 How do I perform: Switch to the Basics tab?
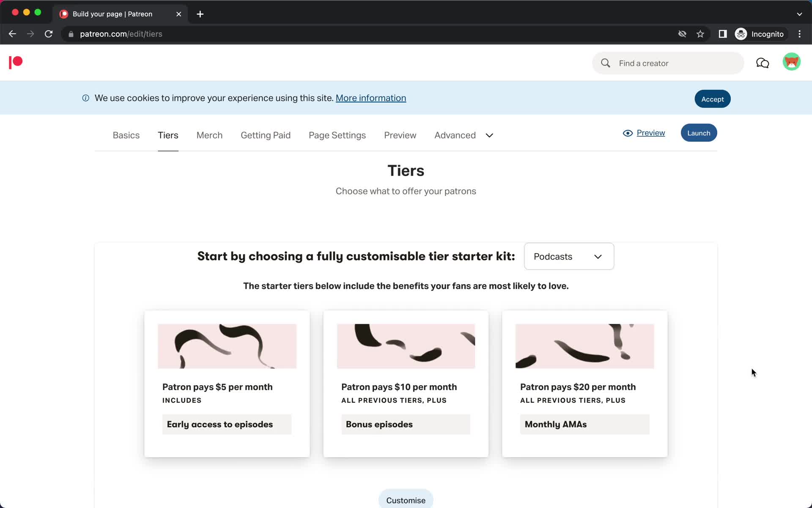click(126, 135)
